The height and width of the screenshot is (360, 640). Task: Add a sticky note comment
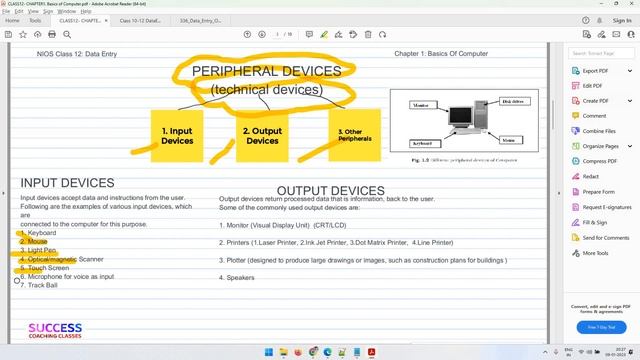tap(309, 35)
